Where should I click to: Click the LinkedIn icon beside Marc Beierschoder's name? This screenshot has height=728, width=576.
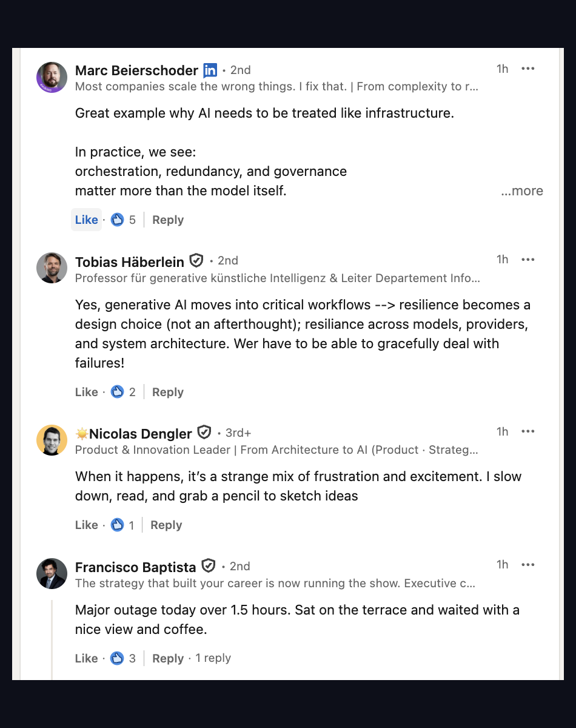(210, 70)
